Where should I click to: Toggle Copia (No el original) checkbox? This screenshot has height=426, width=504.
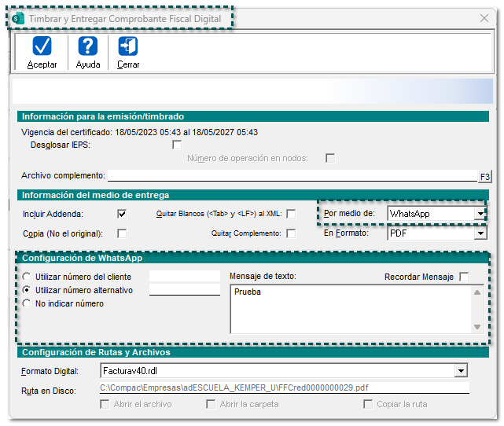click(122, 233)
